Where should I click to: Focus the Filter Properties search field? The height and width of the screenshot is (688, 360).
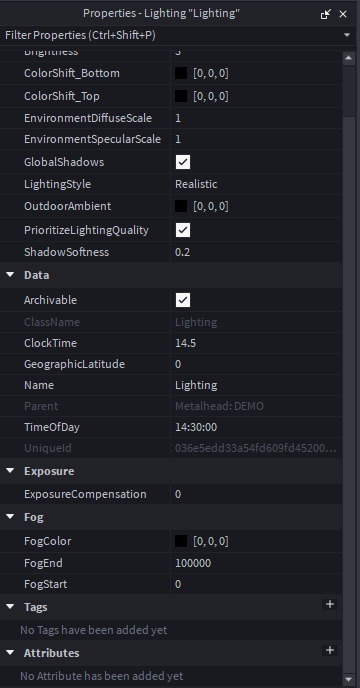pyautogui.click(x=171, y=35)
